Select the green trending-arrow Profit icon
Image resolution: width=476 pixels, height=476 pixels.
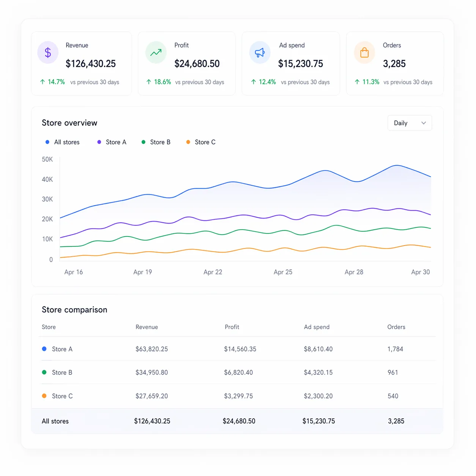pos(156,52)
